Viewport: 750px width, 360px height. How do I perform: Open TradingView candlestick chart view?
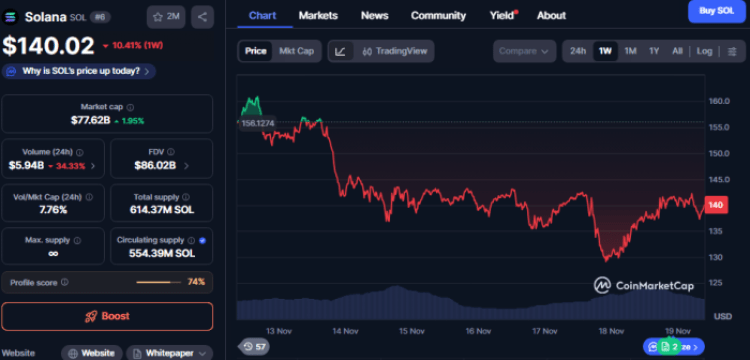[x=394, y=51]
